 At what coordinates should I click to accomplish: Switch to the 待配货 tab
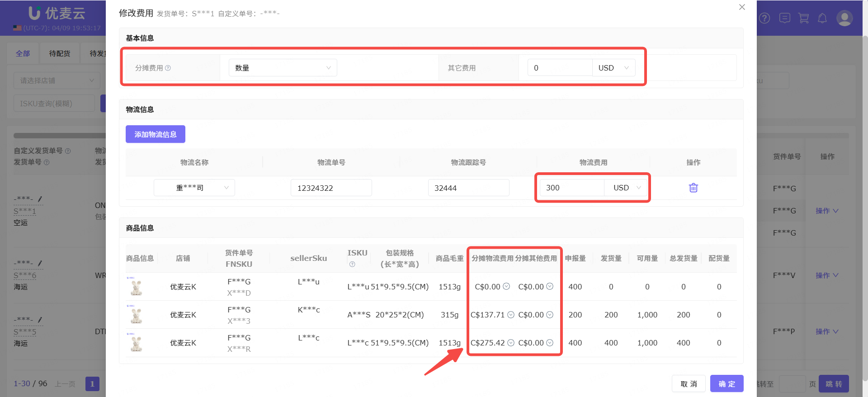point(60,53)
